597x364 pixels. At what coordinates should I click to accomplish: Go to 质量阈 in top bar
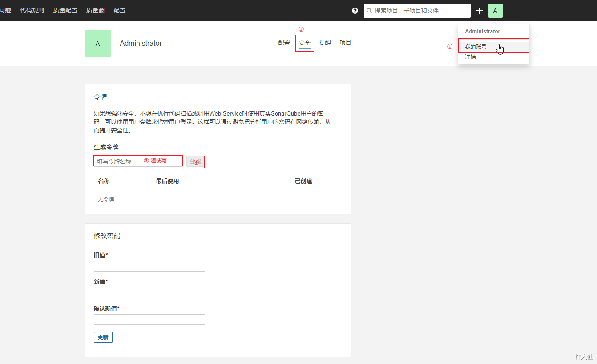95,10
